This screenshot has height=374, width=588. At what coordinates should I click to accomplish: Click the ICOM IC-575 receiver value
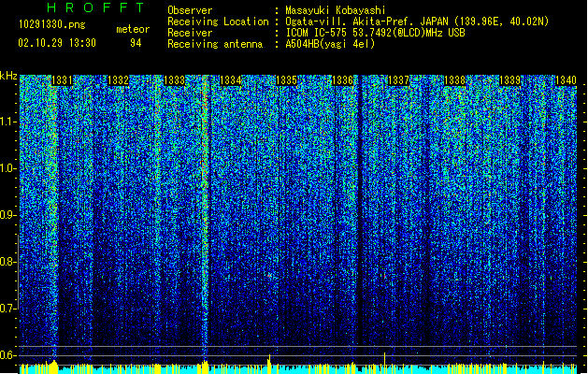[x=376, y=33]
